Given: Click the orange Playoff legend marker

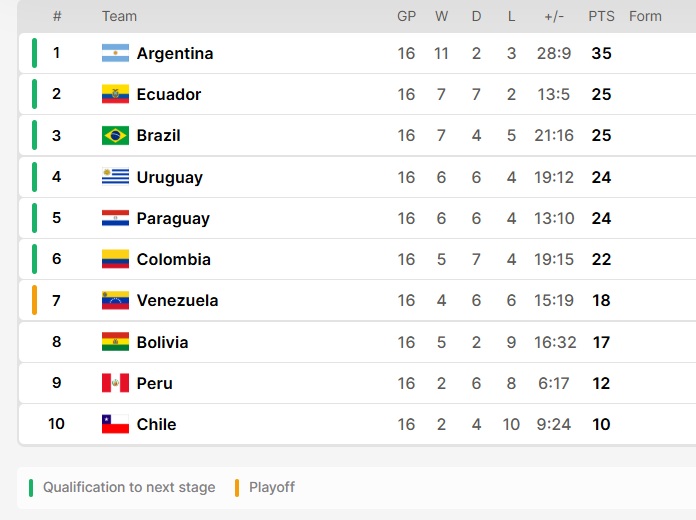Looking at the screenshot, I should pyautogui.click(x=237, y=488).
